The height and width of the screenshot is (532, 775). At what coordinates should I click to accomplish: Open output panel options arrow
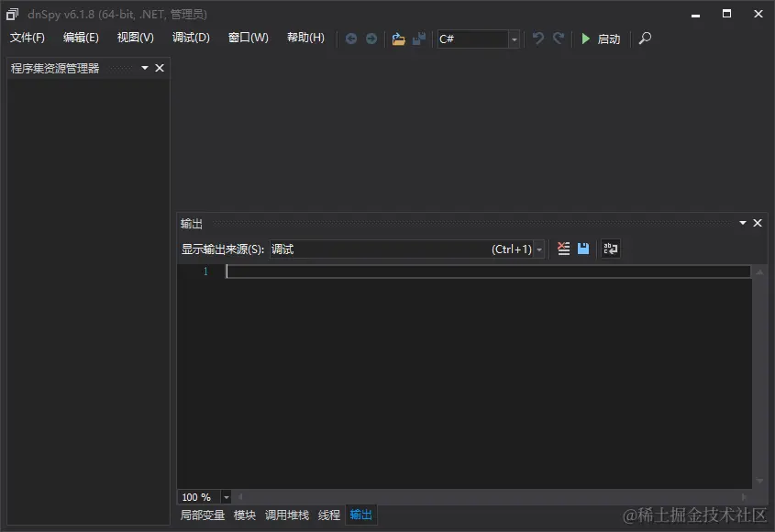click(742, 223)
